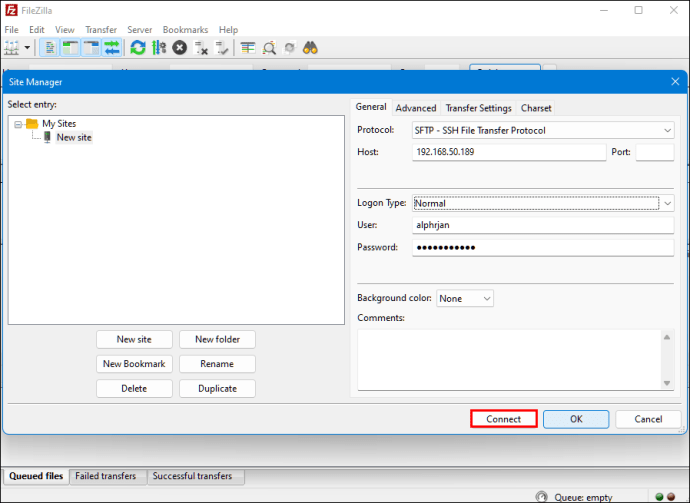Click the queue status gauge icon
This screenshot has width=690, height=503.
[x=542, y=497]
